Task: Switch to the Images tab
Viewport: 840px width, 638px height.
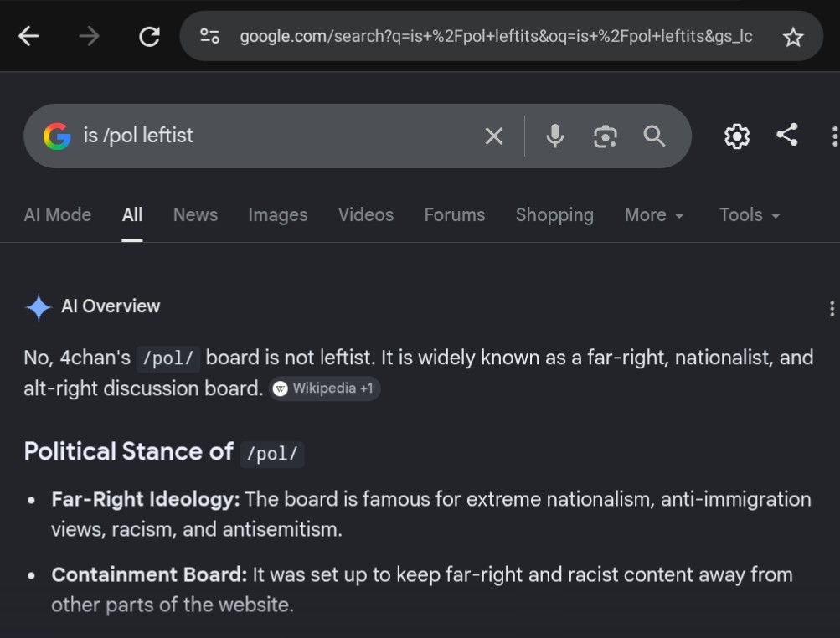Action: click(x=278, y=215)
